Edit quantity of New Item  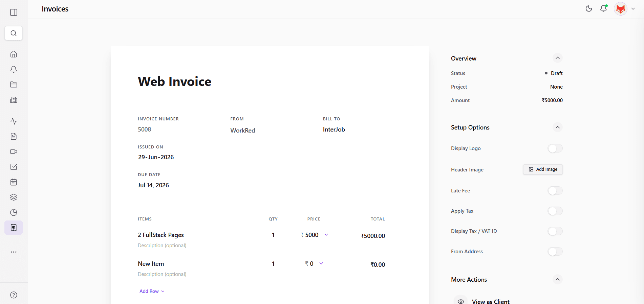pos(273,264)
